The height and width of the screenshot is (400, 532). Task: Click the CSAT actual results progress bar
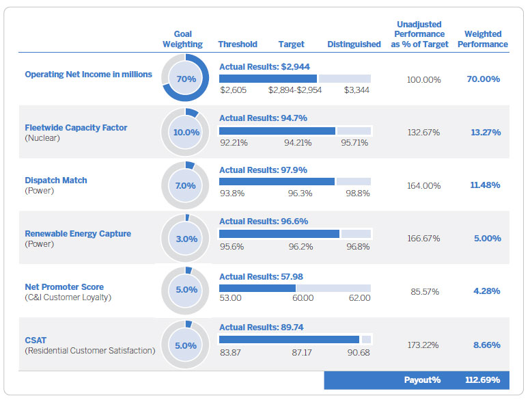click(x=294, y=339)
